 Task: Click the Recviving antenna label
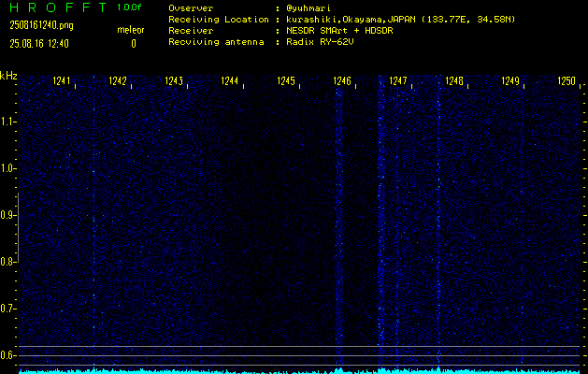216,42
